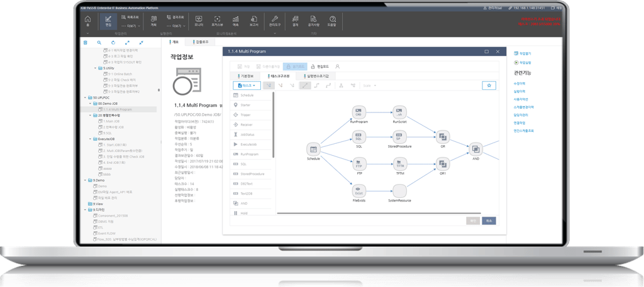Select the 편집 edit tool
This screenshot has width=644, height=287.
(x=108, y=21)
